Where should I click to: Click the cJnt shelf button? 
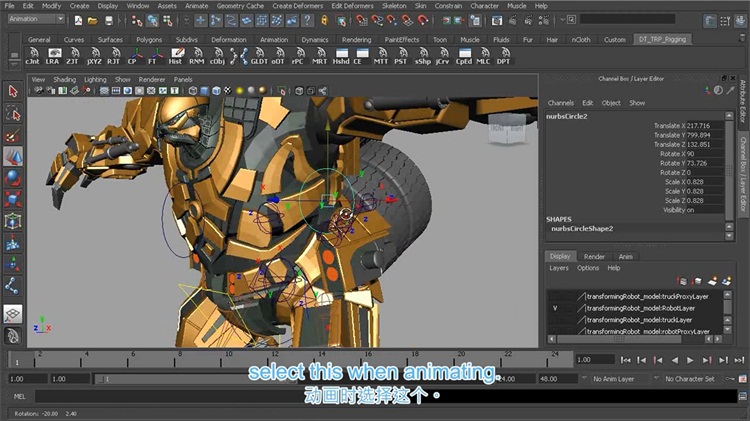[33, 56]
